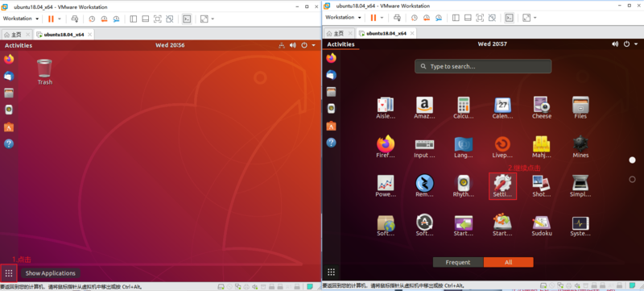
Task: Launch Calculator from the app grid
Action: tap(464, 108)
